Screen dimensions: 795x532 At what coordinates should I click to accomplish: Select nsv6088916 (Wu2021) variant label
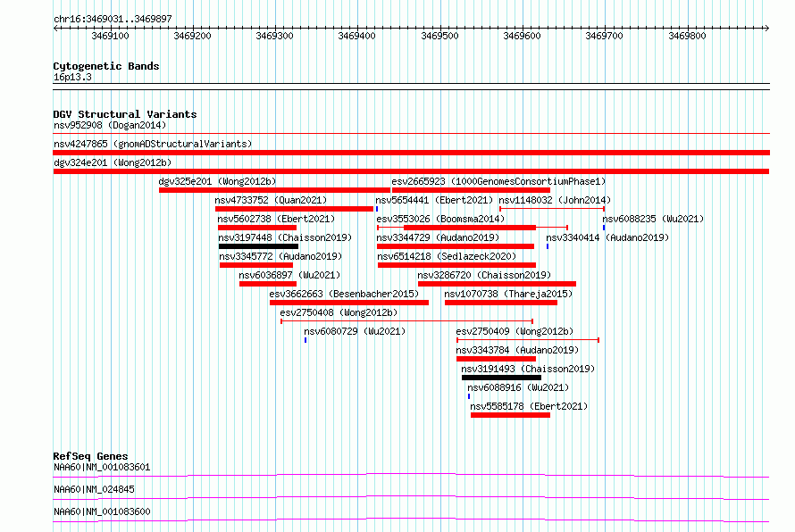coord(518,387)
